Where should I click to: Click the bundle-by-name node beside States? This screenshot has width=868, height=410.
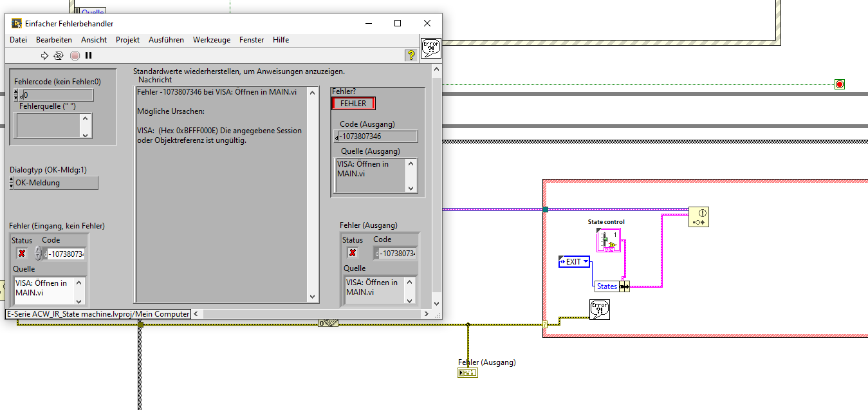(625, 286)
